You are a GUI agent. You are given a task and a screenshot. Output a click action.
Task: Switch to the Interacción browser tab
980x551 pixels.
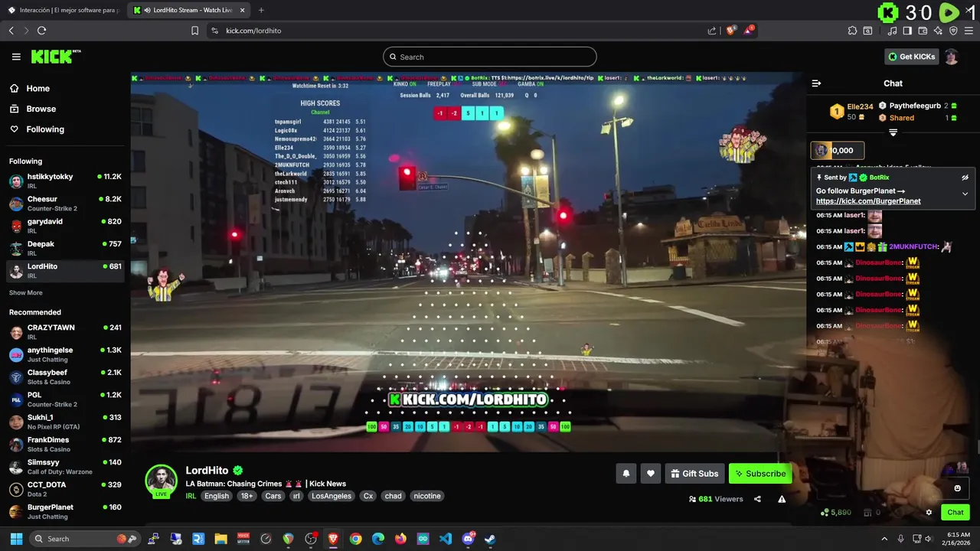click(64, 10)
